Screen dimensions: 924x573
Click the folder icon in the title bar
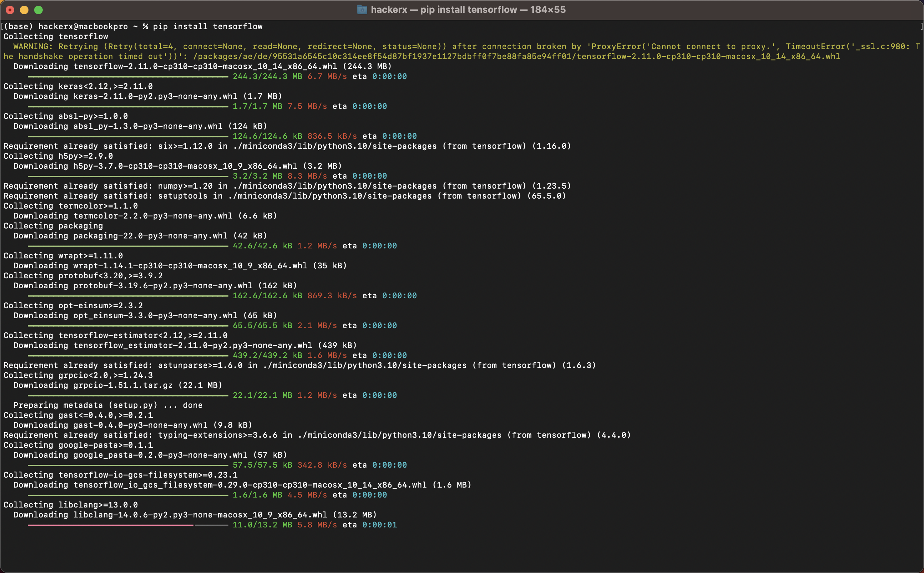[362, 10]
